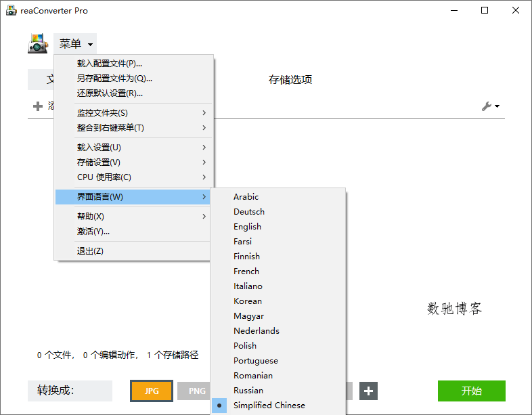Expand the CPU 使用率(C) submenu
Image resolution: width=532 pixels, height=415 pixels.
tap(134, 177)
